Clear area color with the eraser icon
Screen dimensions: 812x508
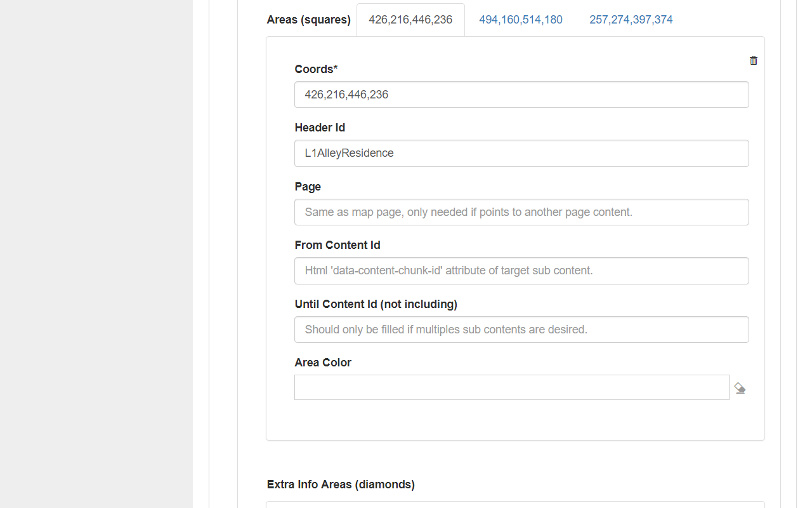pyautogui.click(x=740, y=388)
